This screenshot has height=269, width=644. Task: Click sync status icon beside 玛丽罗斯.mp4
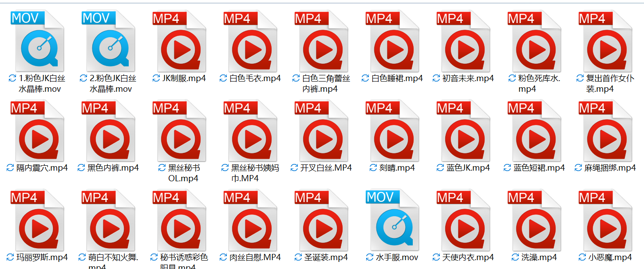(x=10, y=257)
